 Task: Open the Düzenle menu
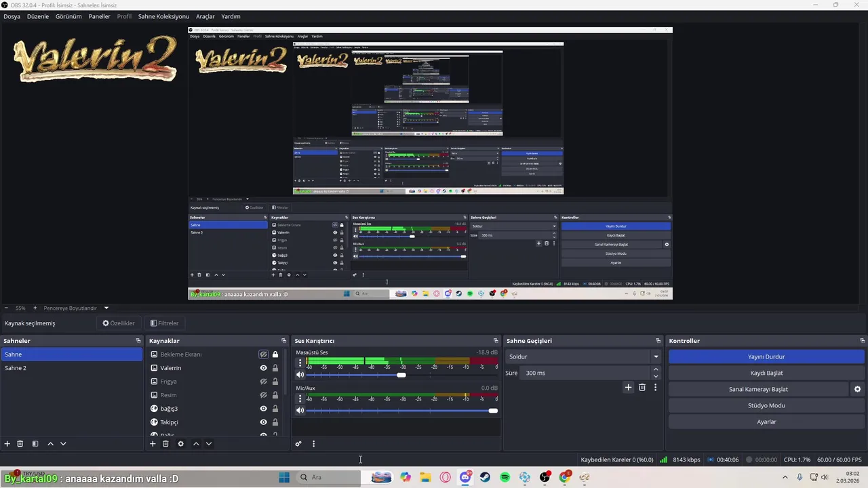point(38,16)
